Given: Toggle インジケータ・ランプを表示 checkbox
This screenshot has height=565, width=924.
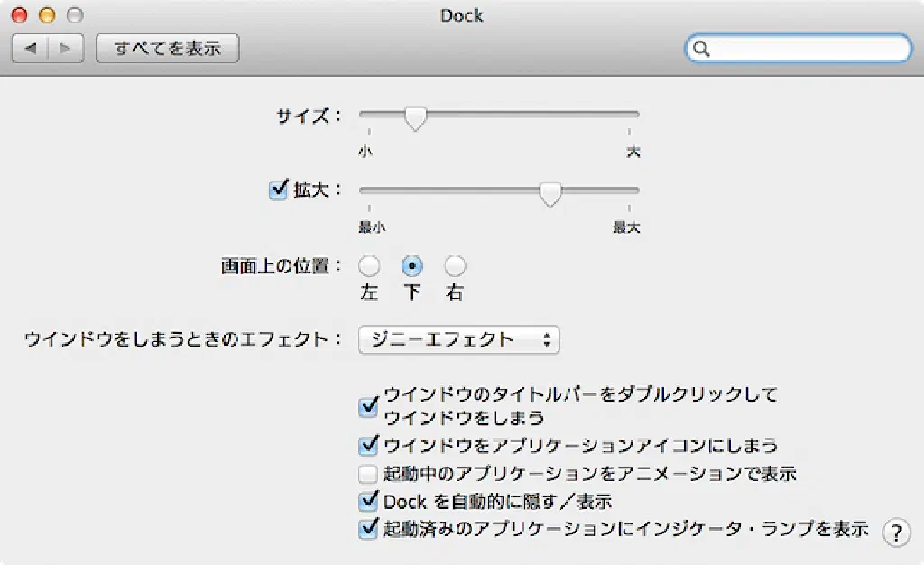Looking at the screenshot, I should [x=367, y=529].
